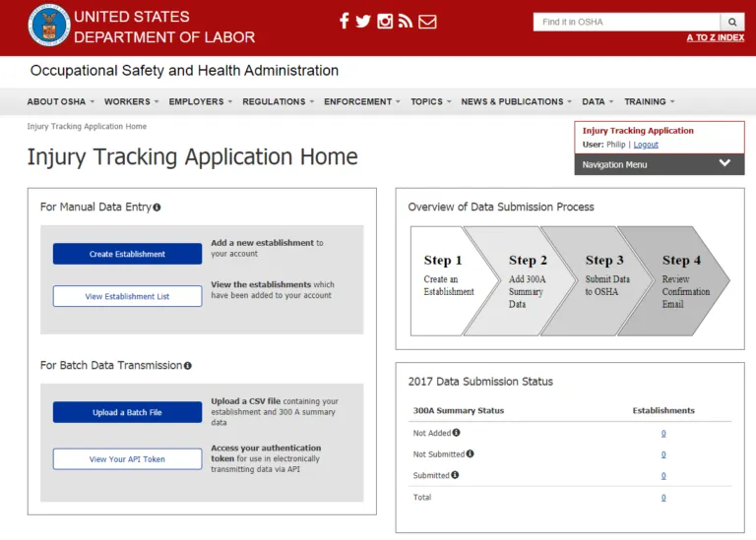
Task: Open the Instagram social icon
Action: click(x=385, y=22)
